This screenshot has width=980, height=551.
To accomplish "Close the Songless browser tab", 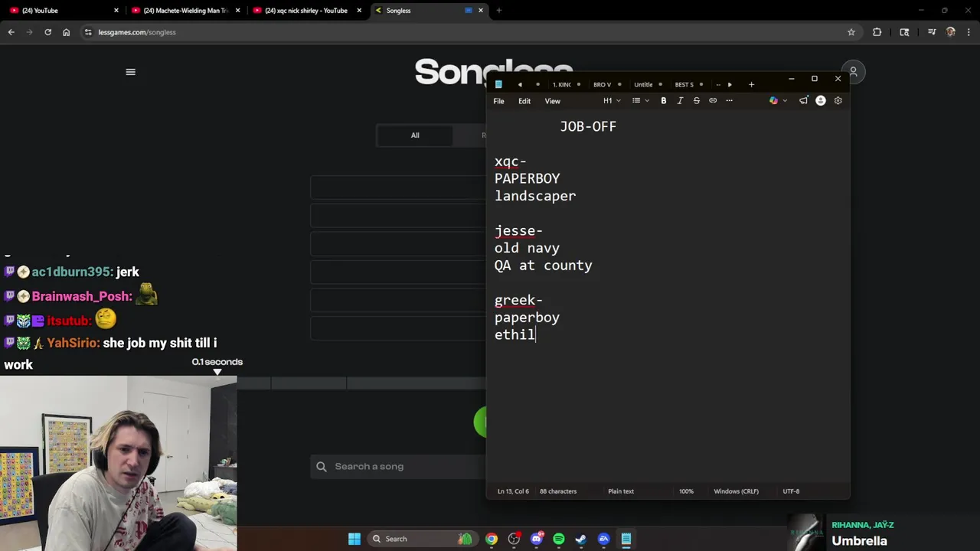I will [481, 11].
